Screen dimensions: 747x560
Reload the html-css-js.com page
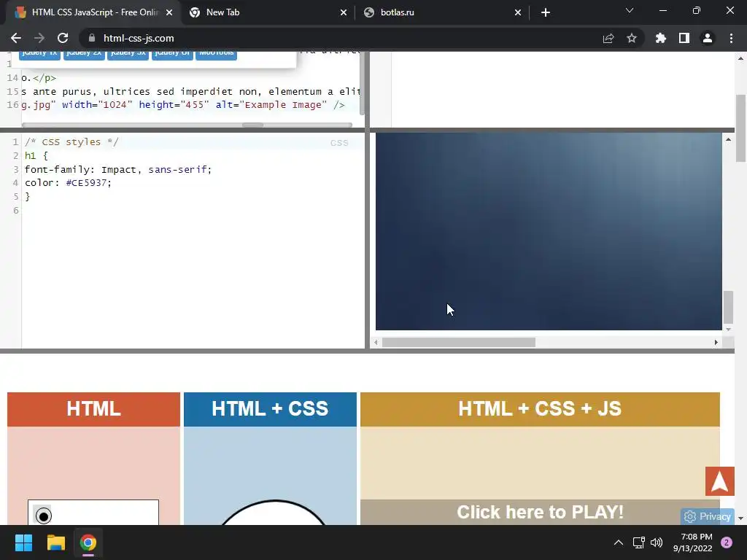[x=63, y=38]
